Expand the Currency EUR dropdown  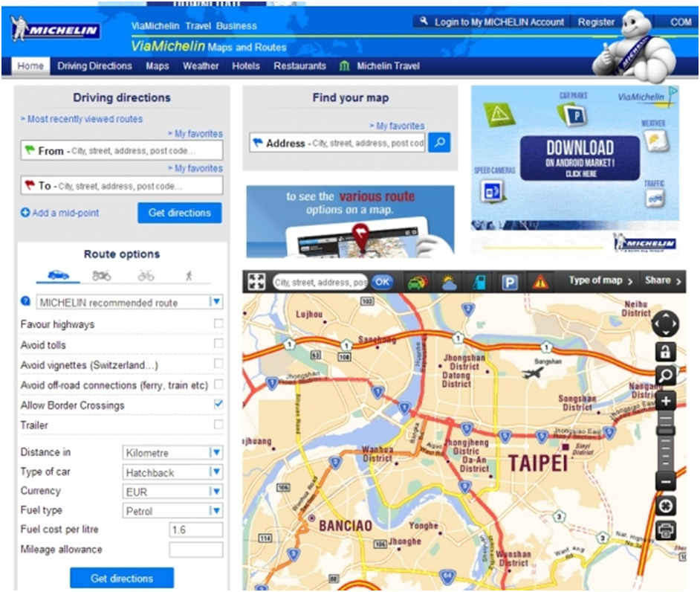172,492
